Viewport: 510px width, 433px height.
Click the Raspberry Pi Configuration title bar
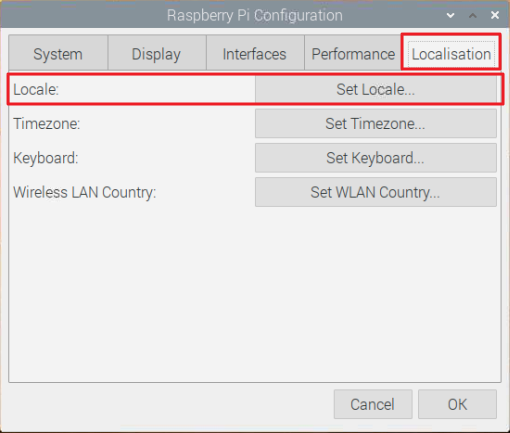coord(255,15)
